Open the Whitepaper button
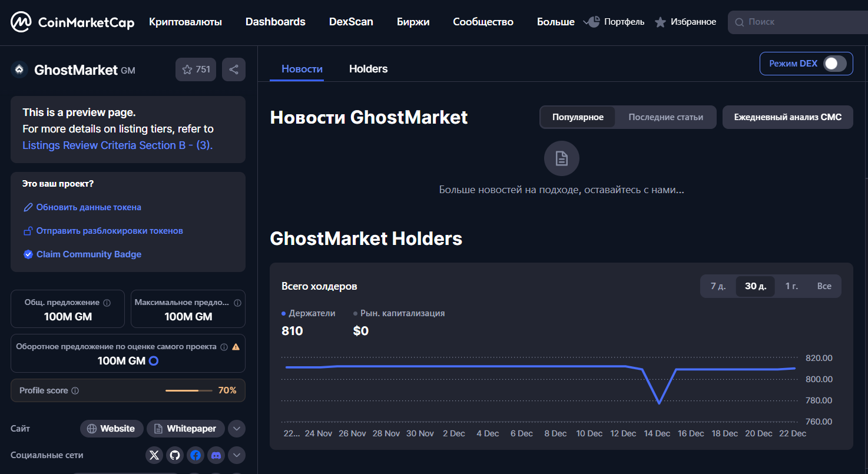This screenshot has height=474, width=868. pyautogui.click(x=185, y=429)
